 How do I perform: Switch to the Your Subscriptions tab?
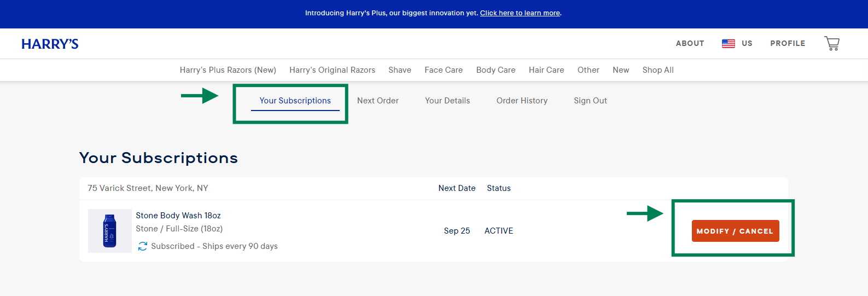(x=295, y=101)
